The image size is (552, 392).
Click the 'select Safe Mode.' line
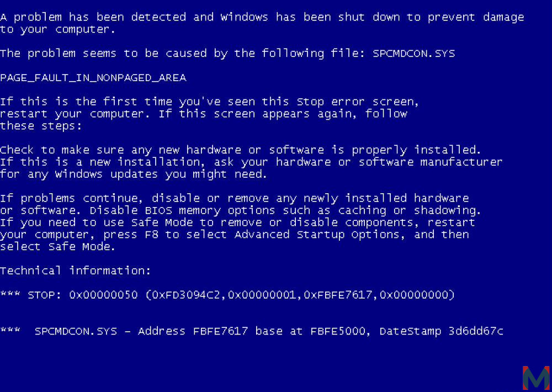click(x=57, y=247)
